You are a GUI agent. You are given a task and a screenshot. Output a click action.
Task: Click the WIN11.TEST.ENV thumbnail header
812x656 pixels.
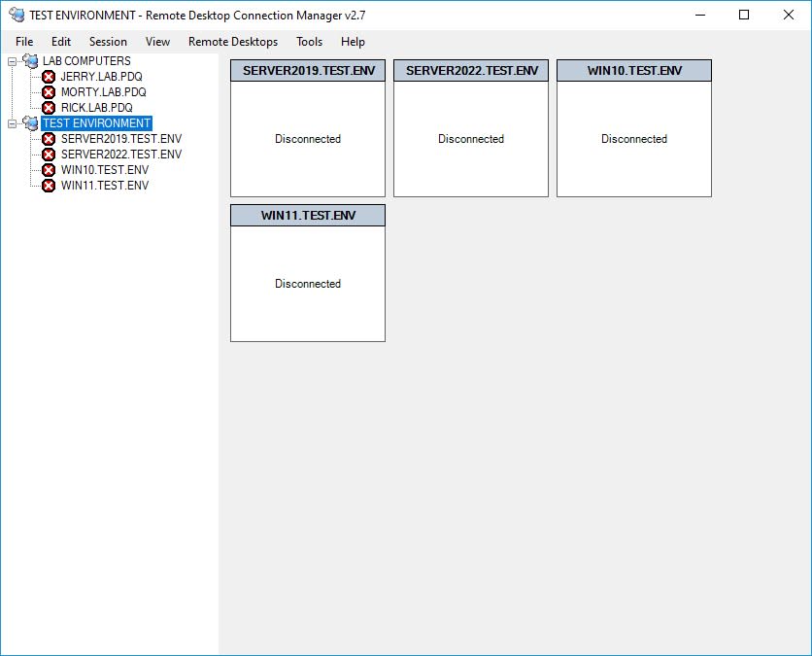(308, 216)
